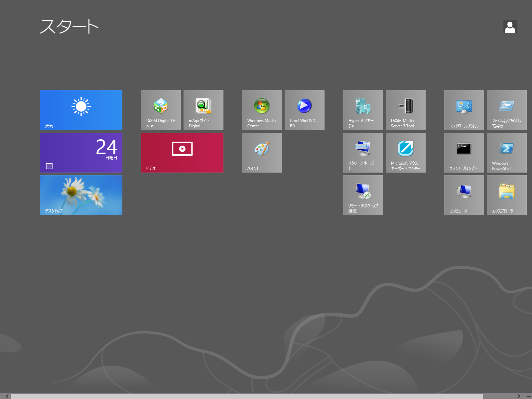
Task: Launch Corel WinDVD BD
Action: [x=304, y=110]
